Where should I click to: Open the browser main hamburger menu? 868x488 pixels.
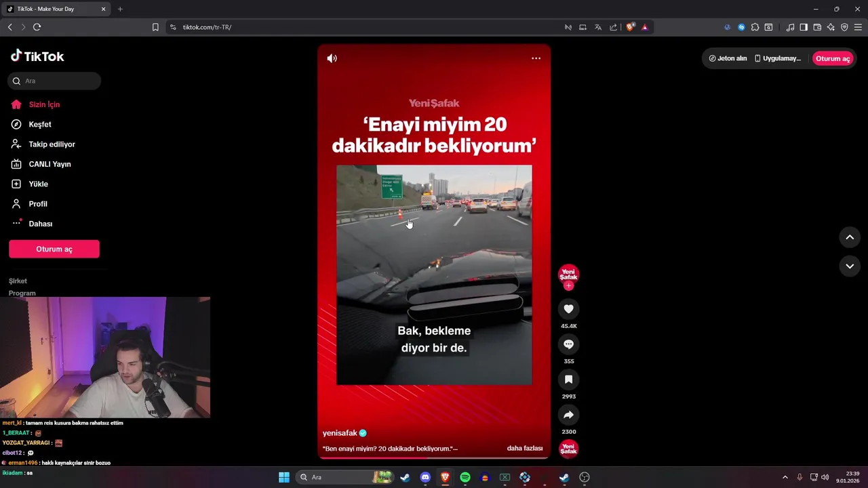pos(858,27)
